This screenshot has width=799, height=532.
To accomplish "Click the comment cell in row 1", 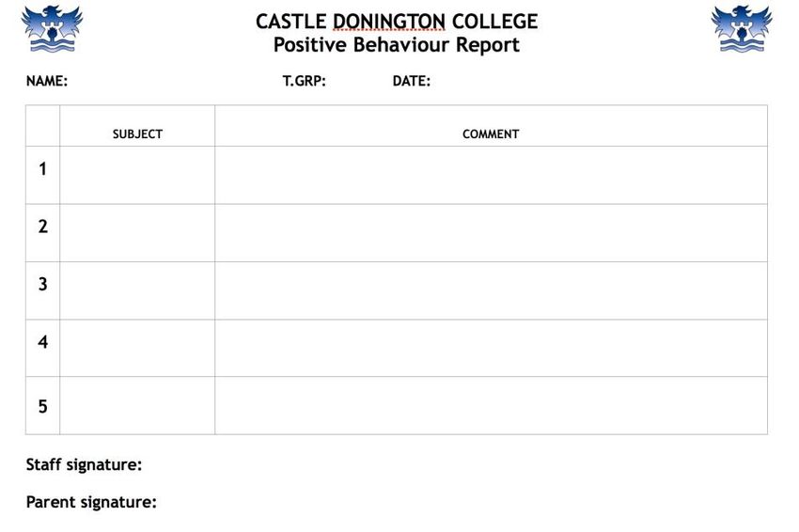I will [491, 175].
